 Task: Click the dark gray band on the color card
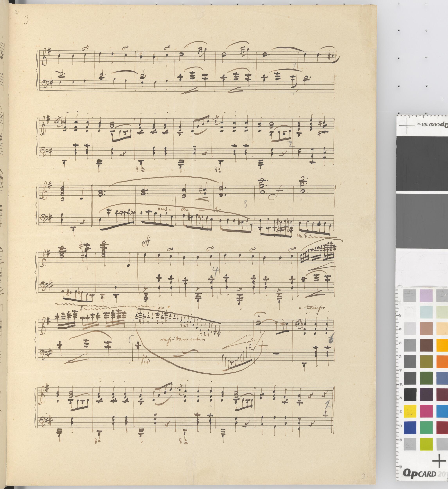click(422, 164)
